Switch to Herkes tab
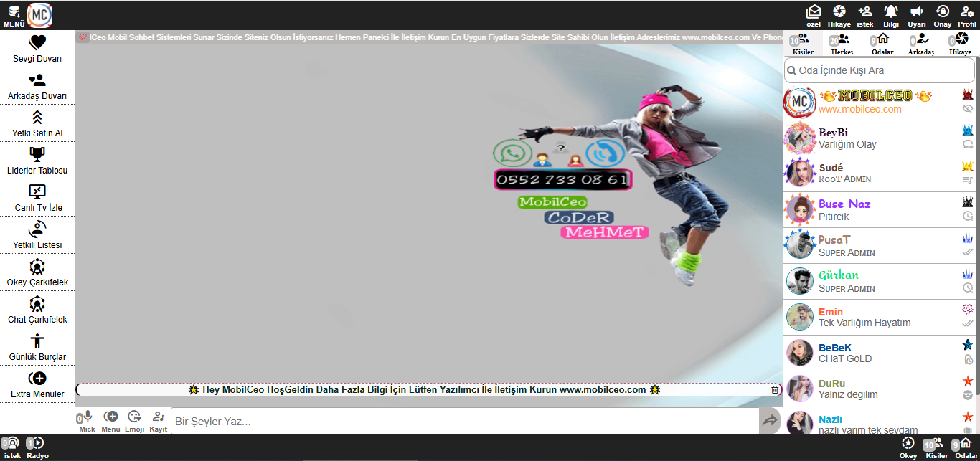980x461 pixels. click(842, 44)
